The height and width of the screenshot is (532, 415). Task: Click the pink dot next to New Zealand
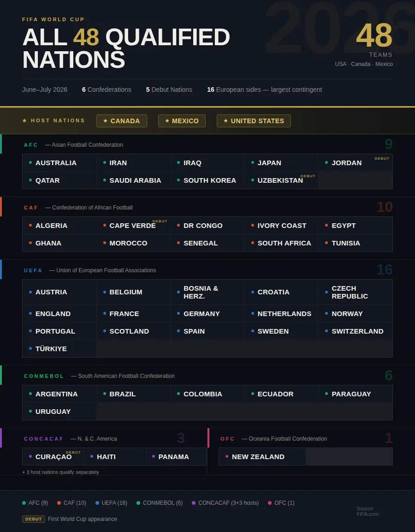[x=227, y=457]
